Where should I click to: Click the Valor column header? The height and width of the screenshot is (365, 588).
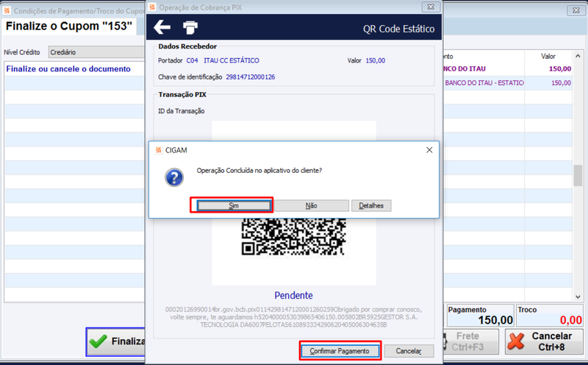(x=548, y=57)
